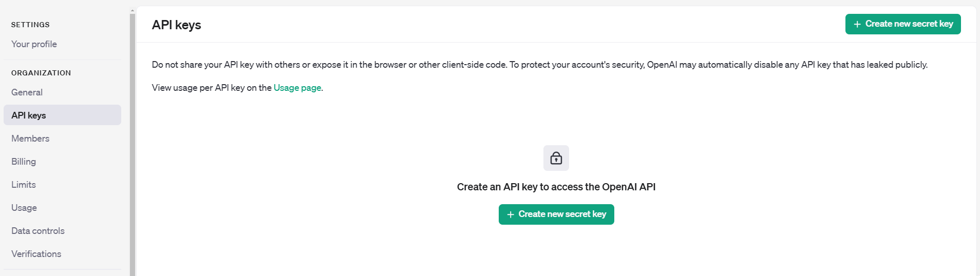Click the plus icon in the center button
Screen dimensions: 980x276
point(511,214)
